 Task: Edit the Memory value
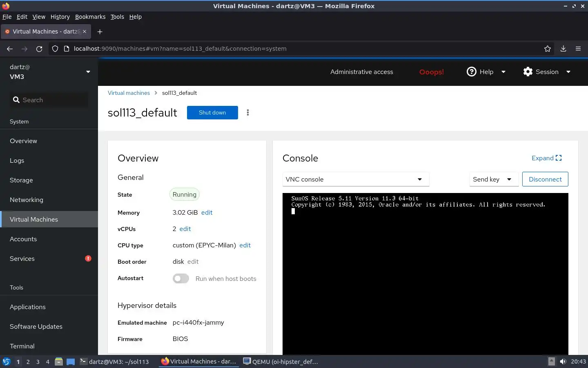pos(207,213)
